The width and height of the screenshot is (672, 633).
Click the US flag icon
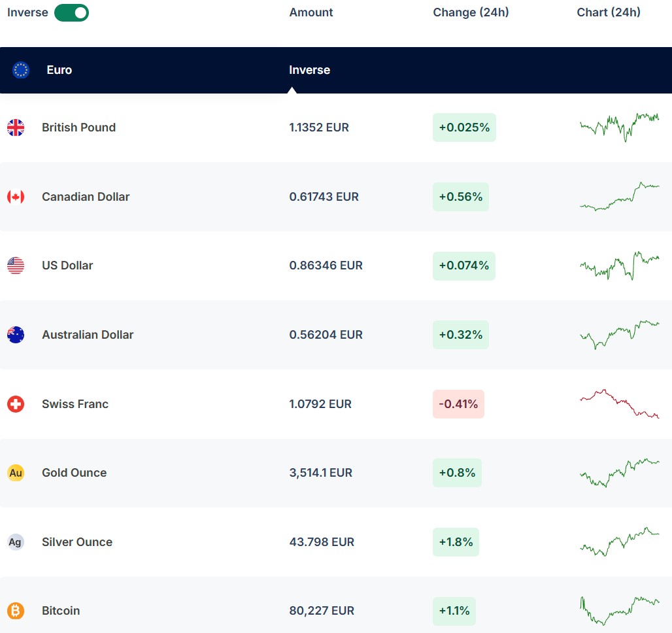coord(16,265)
